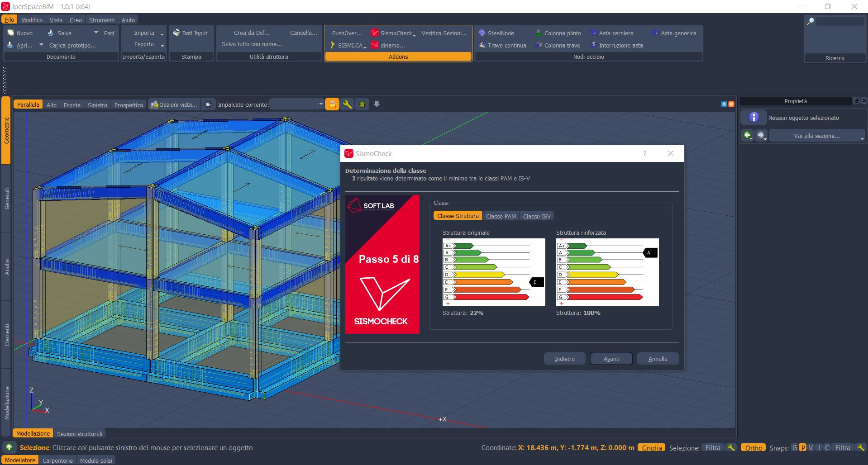868x465 pixels.
Task: Click the search input field
Action: 840,21
